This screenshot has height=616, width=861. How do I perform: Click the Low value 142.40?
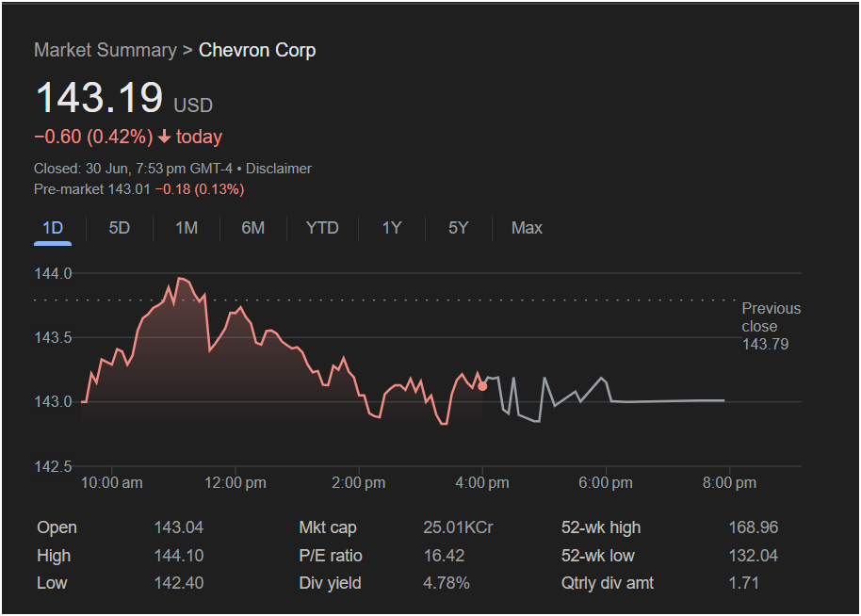coord(179,583)
